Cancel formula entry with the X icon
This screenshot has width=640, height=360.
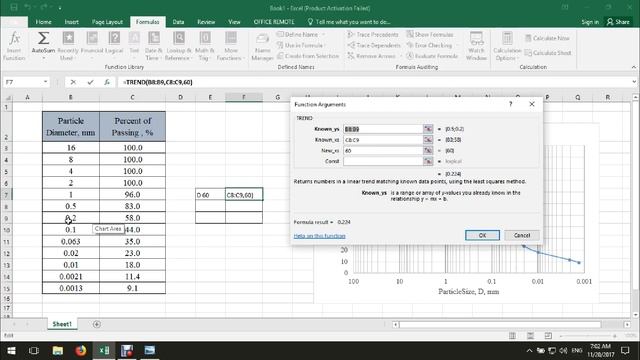click(73, 82)
